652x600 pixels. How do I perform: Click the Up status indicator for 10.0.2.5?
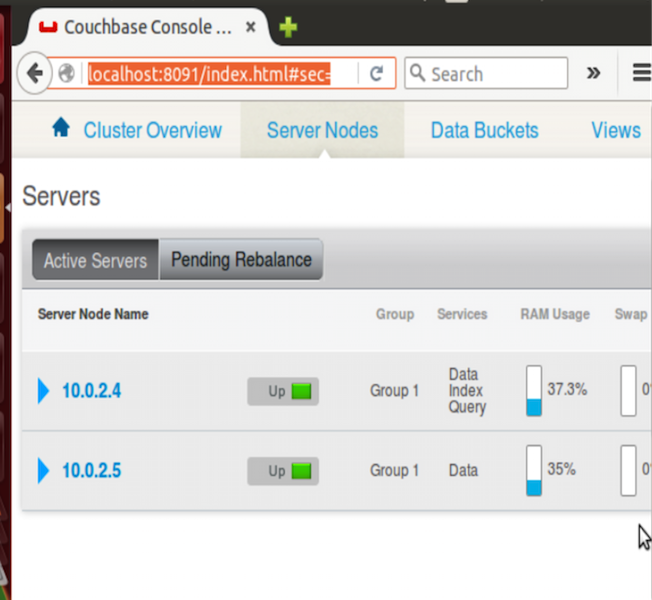tap(283, 471)
